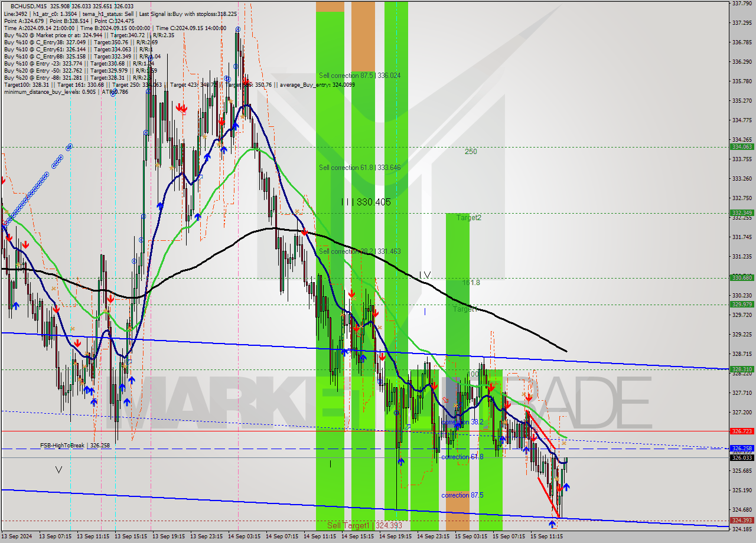The image size is (756, 543).
Task: Click the 'minimum_distance_buy_levels: 0.905' line
Action: (66, 91)
